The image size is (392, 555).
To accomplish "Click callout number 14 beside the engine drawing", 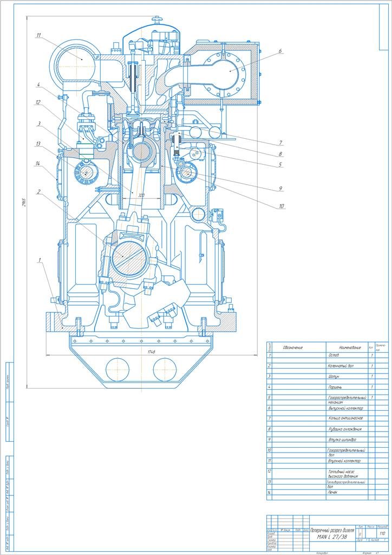I will point(37,163).
